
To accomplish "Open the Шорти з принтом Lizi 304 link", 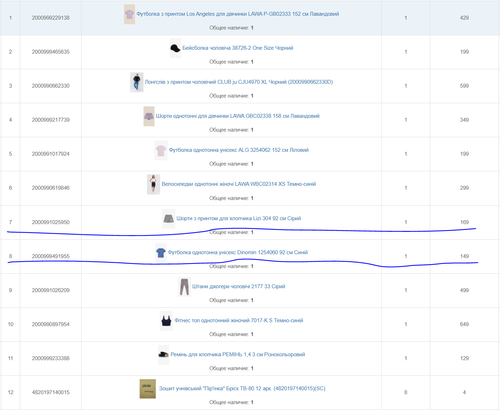I will 239,218.
